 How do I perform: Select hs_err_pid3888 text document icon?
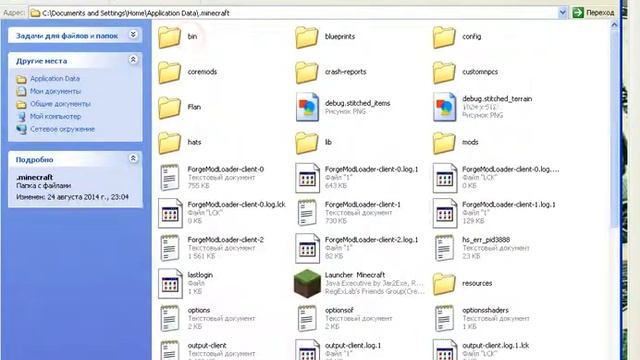pyautogui.click(x=444, y=248)
